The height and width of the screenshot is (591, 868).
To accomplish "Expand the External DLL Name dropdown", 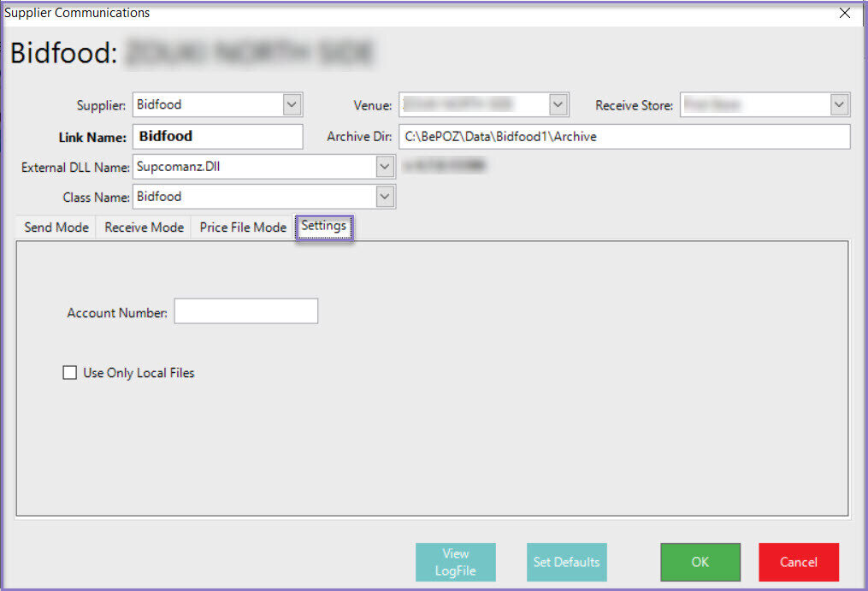I will tap(385, 166).
